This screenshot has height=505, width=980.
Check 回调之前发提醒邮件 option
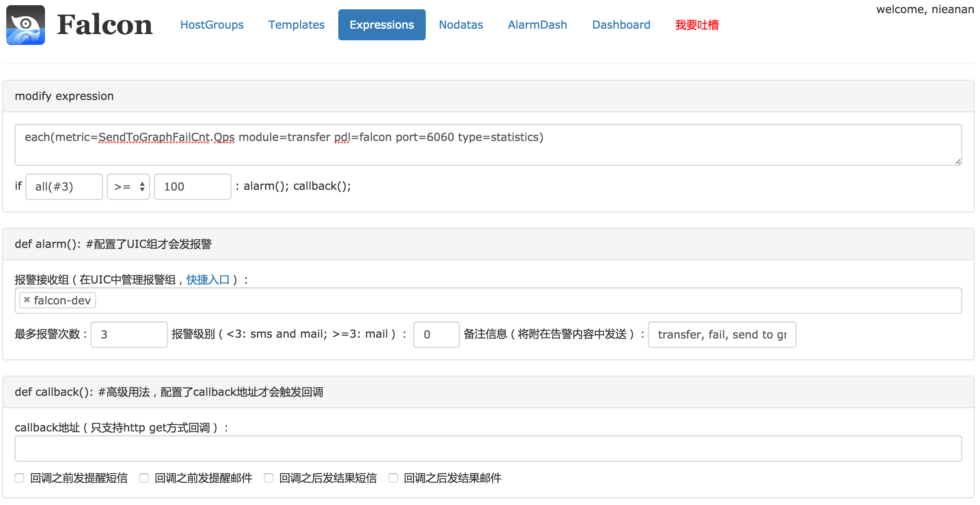click(144, 478)
